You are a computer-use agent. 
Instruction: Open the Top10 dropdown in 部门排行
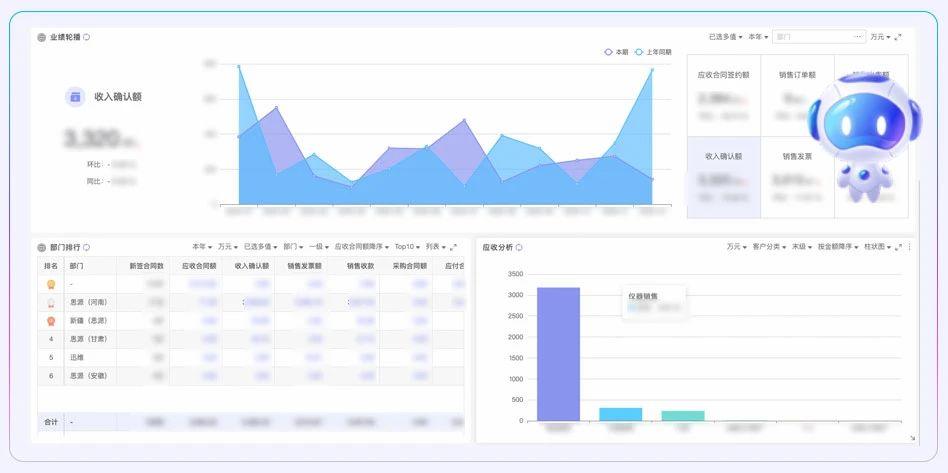406,246
